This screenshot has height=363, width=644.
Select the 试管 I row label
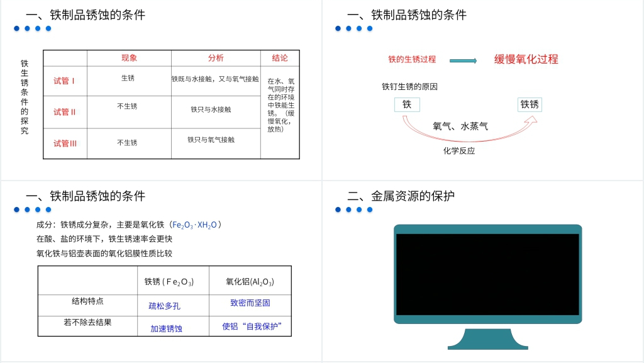click(x=65, y=81)
